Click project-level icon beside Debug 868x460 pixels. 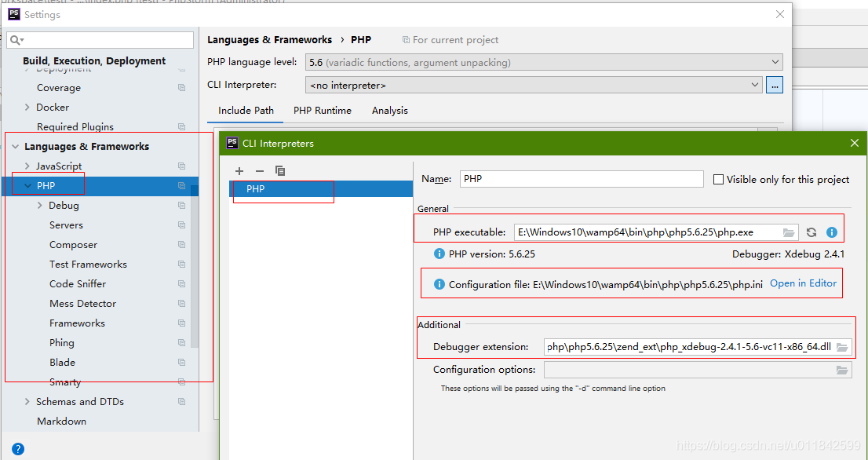click(181, 206)
